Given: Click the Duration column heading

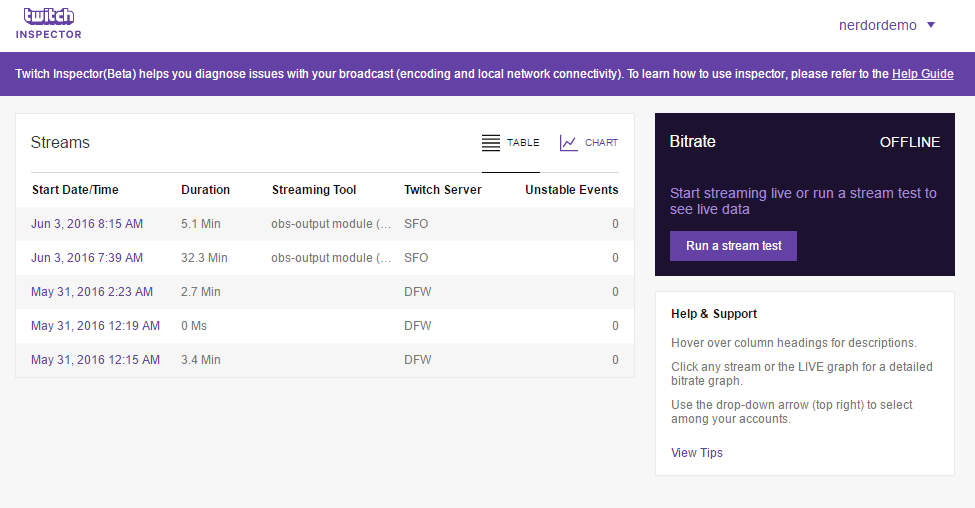Looking at the screenshot, I should (205, 190).
